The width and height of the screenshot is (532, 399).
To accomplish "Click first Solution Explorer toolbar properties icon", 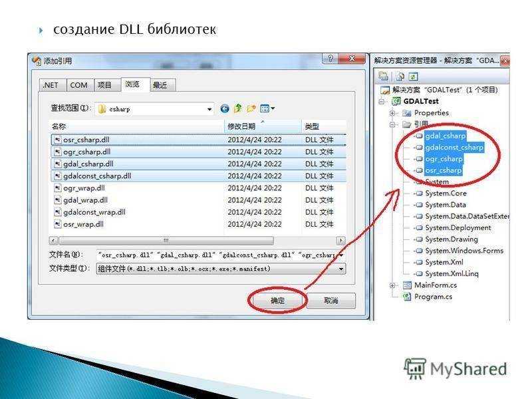I will click(x=384, y=76).
